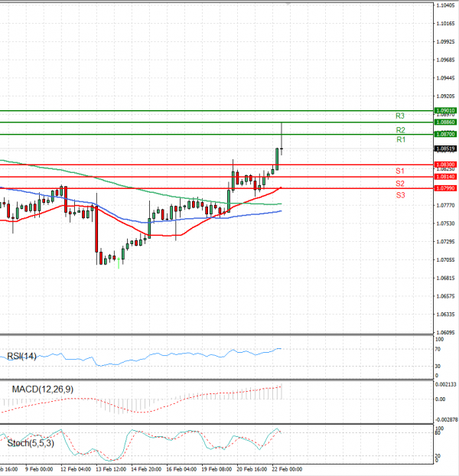Click the light green marker below the 13 Feb low
The width and height of the screenshot is (459, 476).
coord(119,263)
